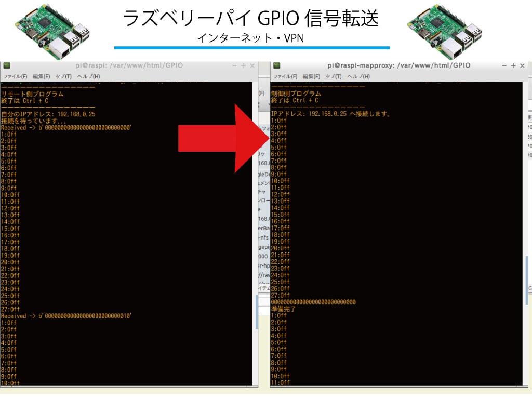Click the Received line ending in 010'
This screenshot has height=399, width=532.
[x=66, y=316]
